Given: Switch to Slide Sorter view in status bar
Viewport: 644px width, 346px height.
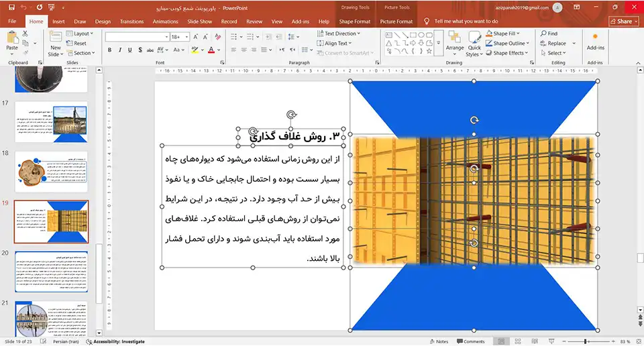Looking at the screenshot, I should click(x=518, y=341).
